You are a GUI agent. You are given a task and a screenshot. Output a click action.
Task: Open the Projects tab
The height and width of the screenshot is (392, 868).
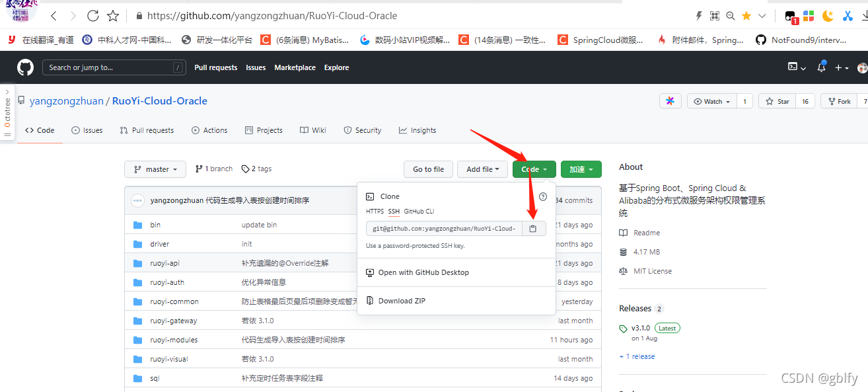pyautogui.click(x=264, y=130)
